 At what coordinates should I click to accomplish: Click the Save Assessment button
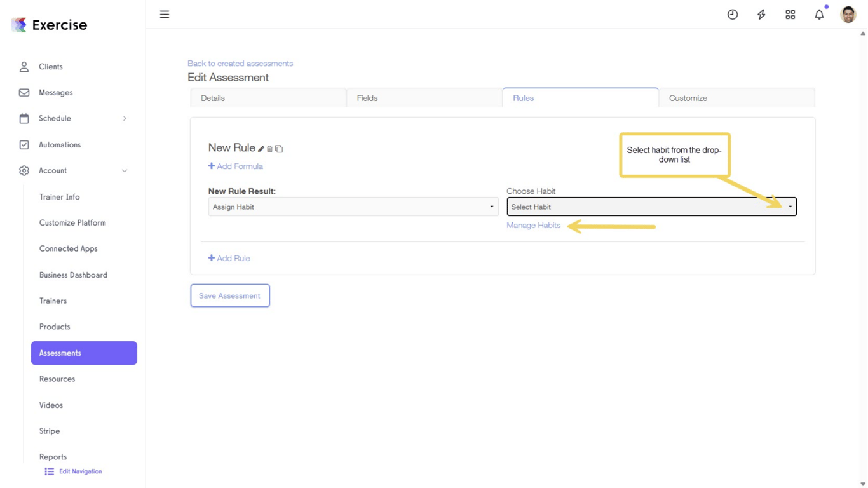pos(230,295)
